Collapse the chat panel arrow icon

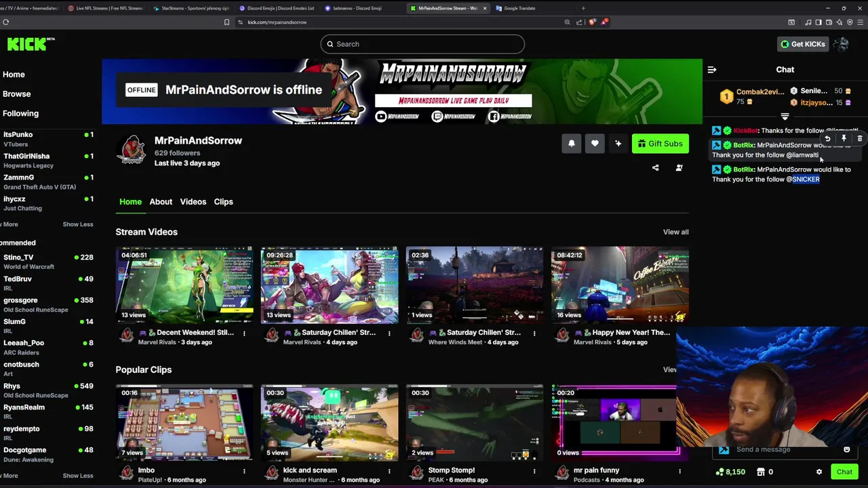pyautogui.click(x=711, y=69)
